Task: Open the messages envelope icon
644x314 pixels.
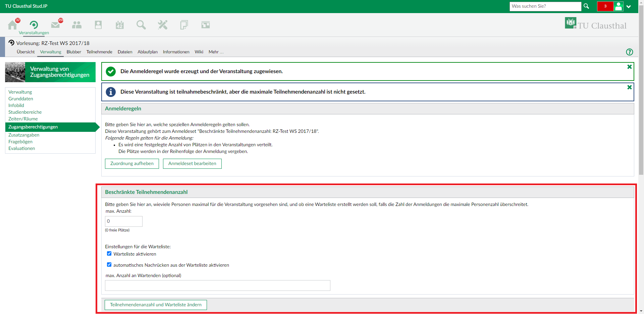Action: pos(55,25)
